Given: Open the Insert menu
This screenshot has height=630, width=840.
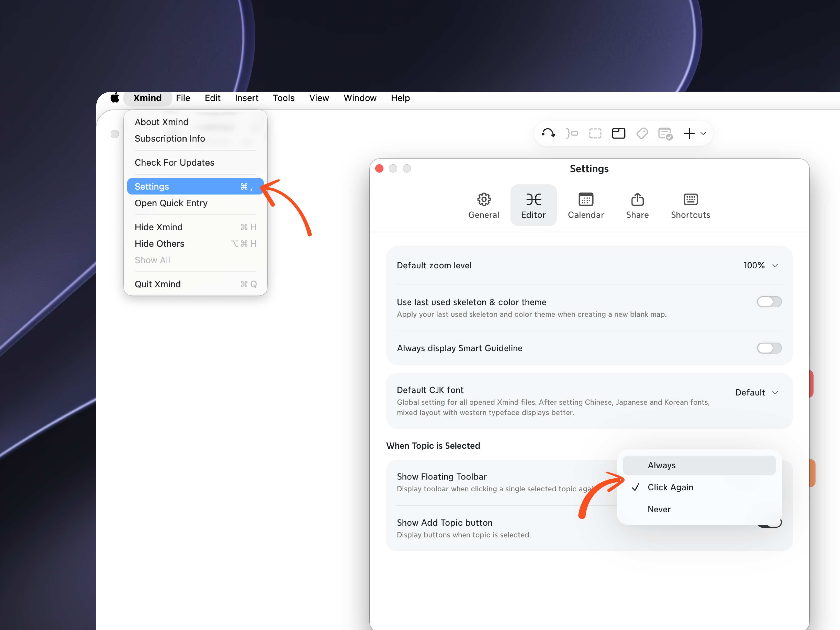Looking at the screenshot, I should pyautogui.click(x=247, y=98).
